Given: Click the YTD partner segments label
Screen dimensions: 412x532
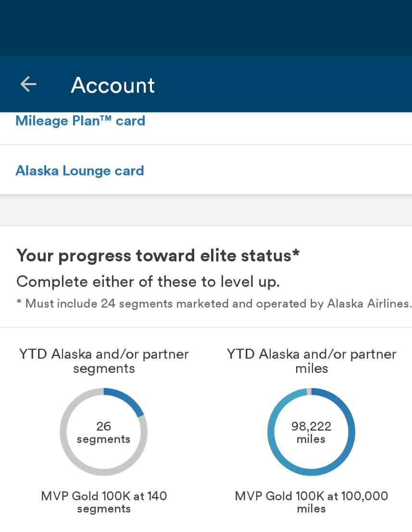Looking at the screenshot, I should 104,361.
